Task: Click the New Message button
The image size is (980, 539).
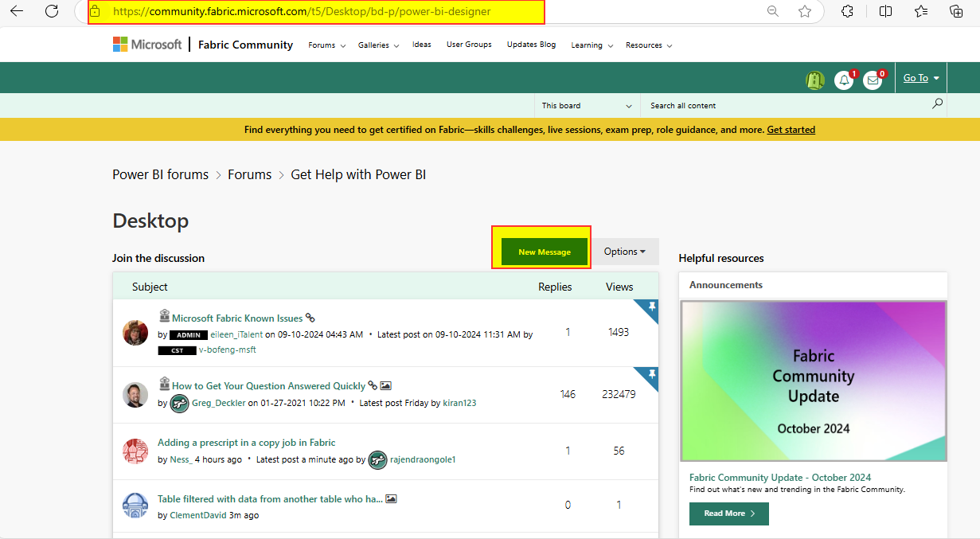Action: [x=545, y=252]
